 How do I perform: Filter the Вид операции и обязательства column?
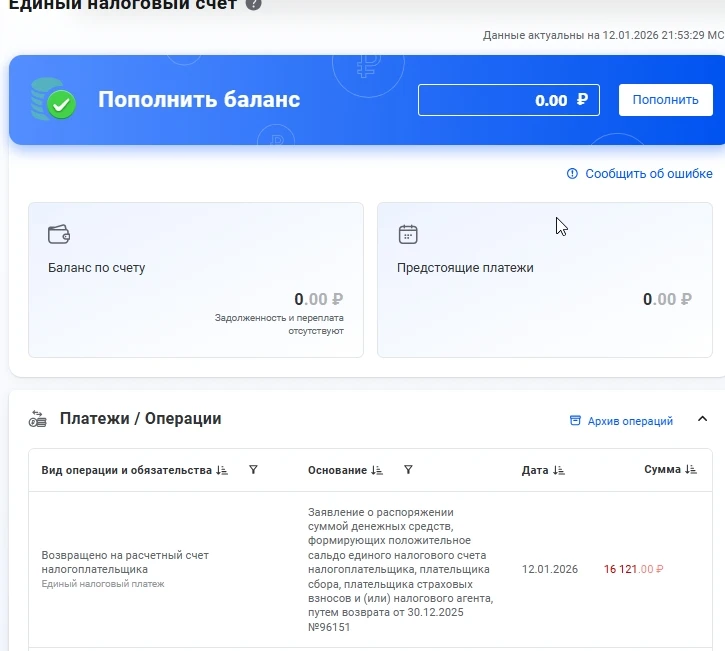pyautogui.click(x=253, y=470)
